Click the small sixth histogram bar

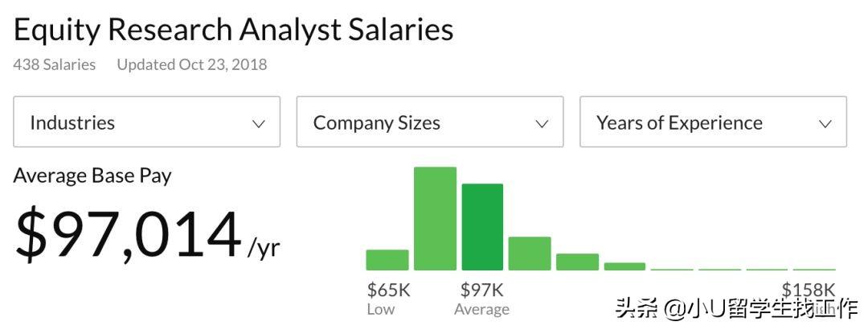click(624, 266)
